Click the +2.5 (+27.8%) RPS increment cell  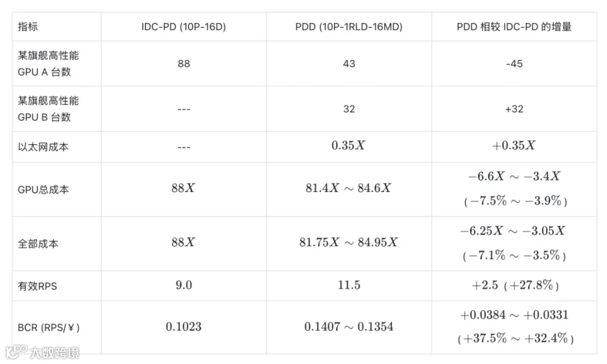click(515, 286)
